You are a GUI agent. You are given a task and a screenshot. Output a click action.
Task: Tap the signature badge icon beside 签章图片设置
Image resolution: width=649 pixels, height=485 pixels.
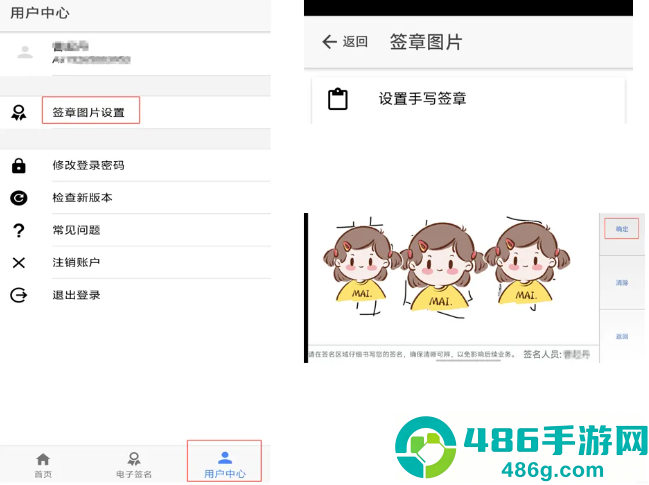pos(19,113)
